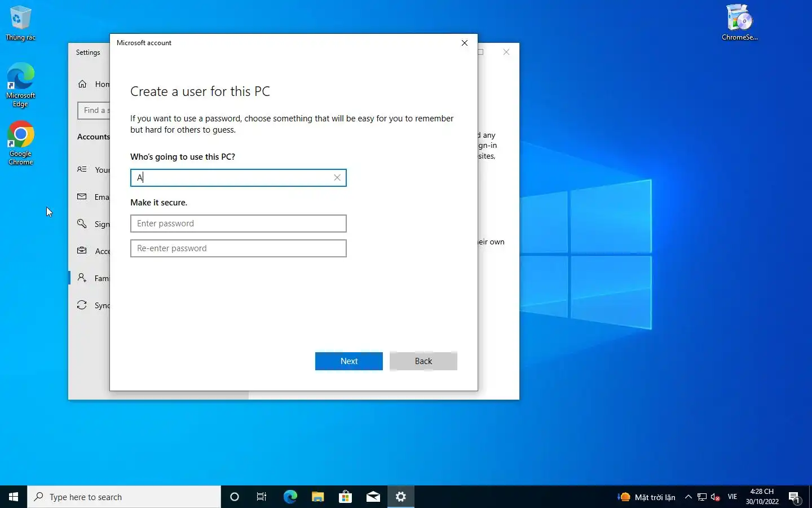Open clock showing 4:28 CH 30/10/2022
812x508 pixels.
click(762, 497)
